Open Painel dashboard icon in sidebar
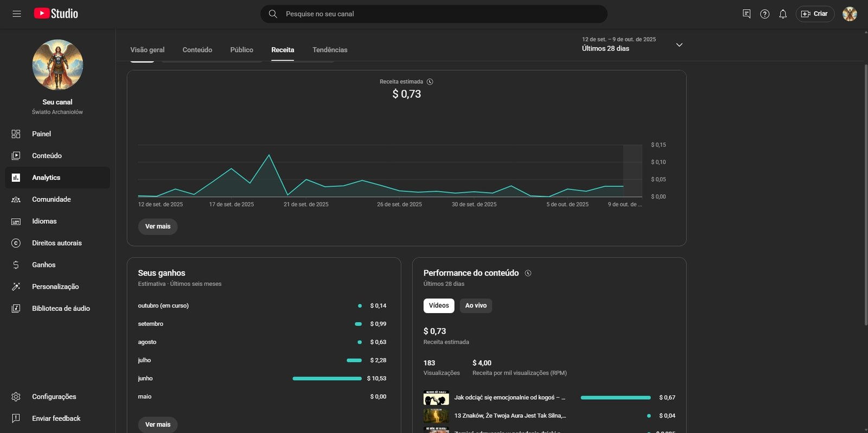This screenshot has width=868, height=433. click(x=16, y=134)
